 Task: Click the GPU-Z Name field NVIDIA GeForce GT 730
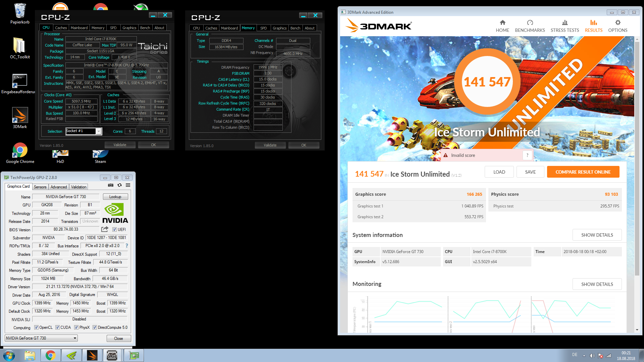(x=66, y=197)
